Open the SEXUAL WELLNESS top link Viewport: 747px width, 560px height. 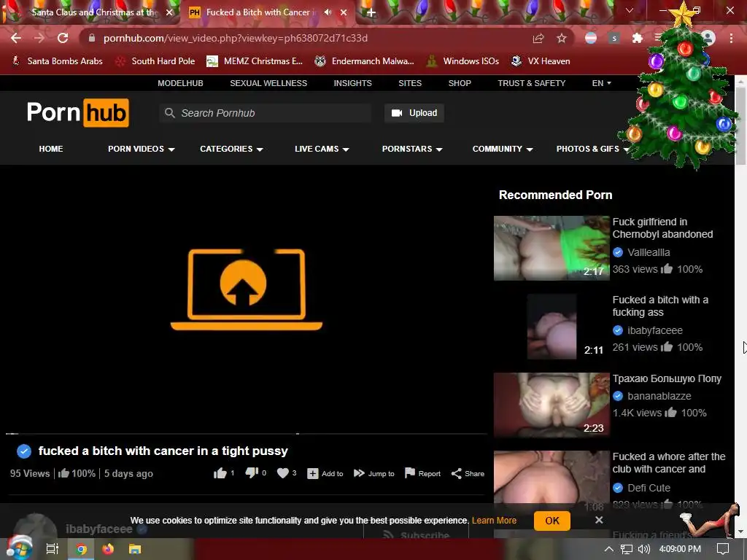click(268, 83)
